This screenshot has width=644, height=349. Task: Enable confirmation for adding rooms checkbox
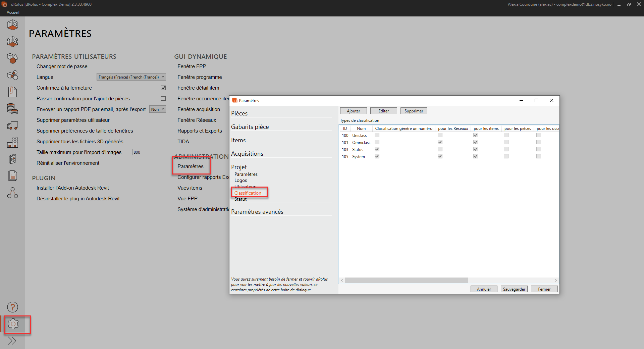(x=163, y=99)
